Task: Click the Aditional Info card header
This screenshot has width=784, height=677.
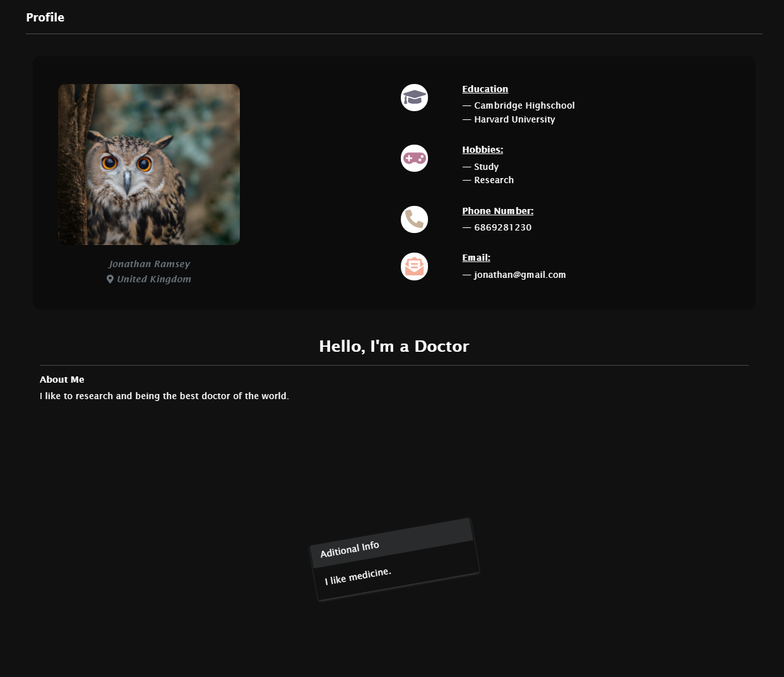Action: click(x=391, y=543)
